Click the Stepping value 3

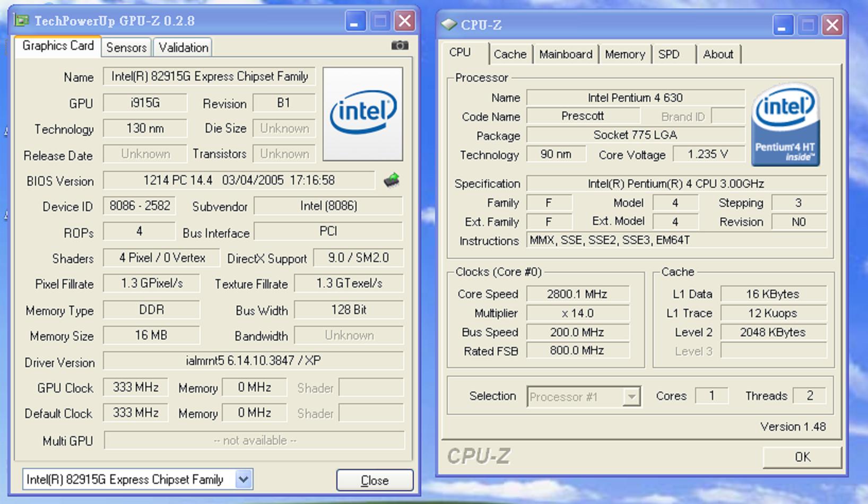click(799, 203)
